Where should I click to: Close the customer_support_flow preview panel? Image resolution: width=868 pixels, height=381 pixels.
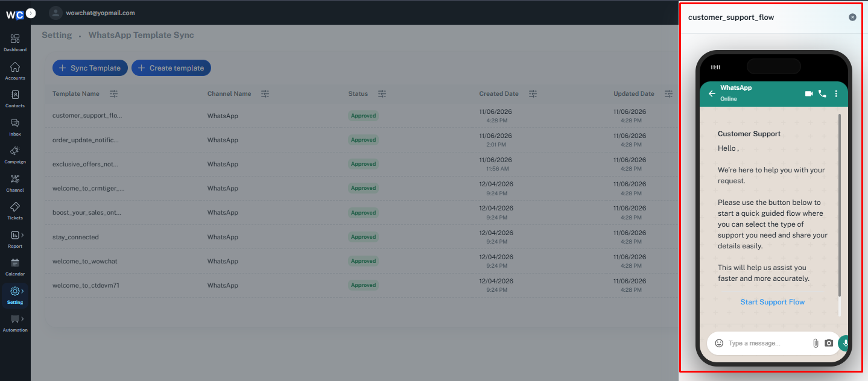852,17
